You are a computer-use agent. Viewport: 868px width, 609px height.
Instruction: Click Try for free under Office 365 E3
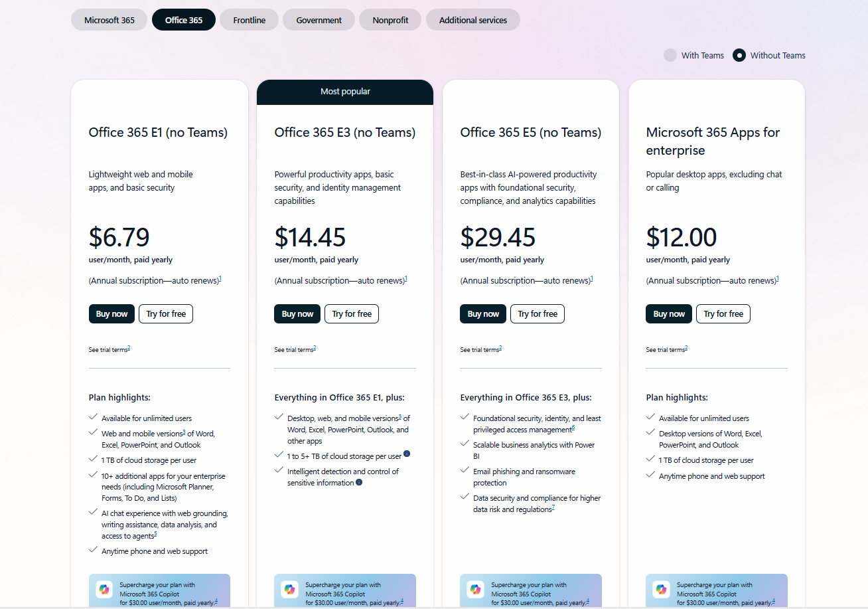tap(351, 313)
